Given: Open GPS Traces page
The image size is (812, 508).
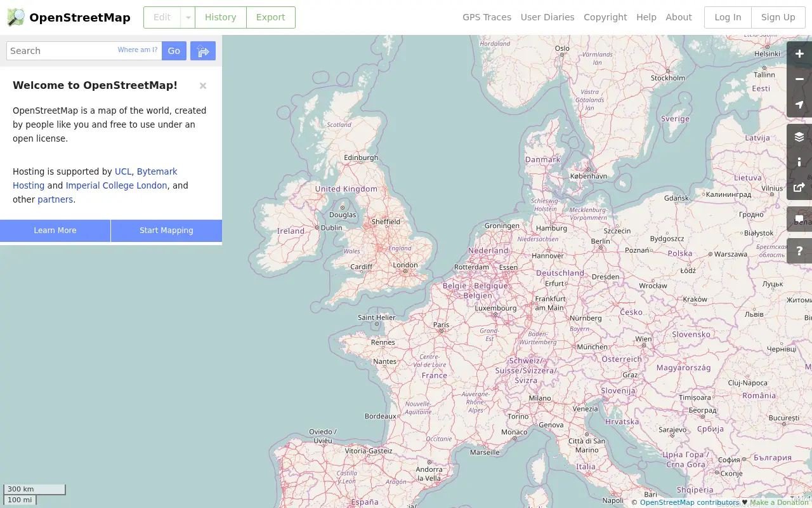Looking at the screenshot, I should pos(487,17).
